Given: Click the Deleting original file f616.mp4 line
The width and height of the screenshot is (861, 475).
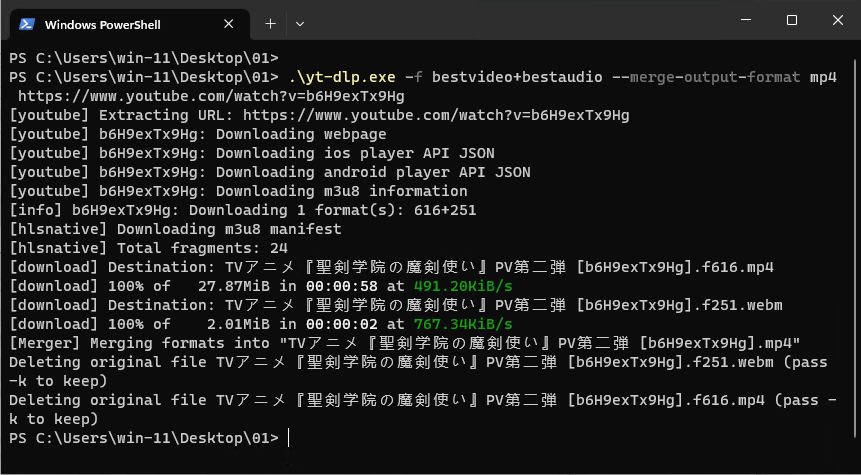Looking at the screenshot, I should (423, 410).
